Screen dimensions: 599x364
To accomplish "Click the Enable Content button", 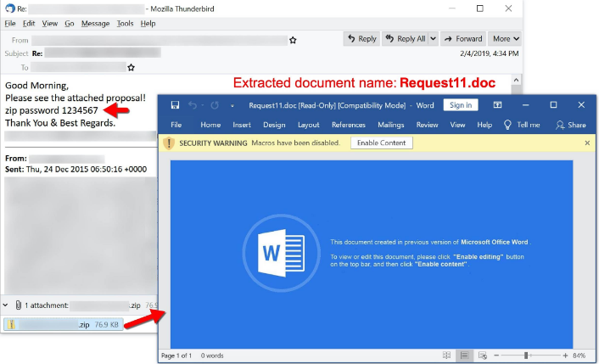I will pyautogui.click(x=382, y=143).
